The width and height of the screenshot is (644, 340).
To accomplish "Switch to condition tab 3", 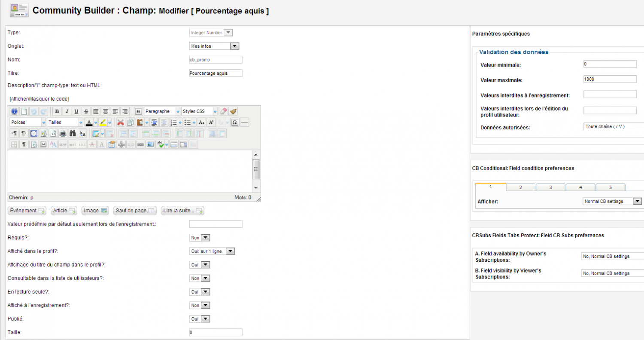I will [x=550, y=187].
